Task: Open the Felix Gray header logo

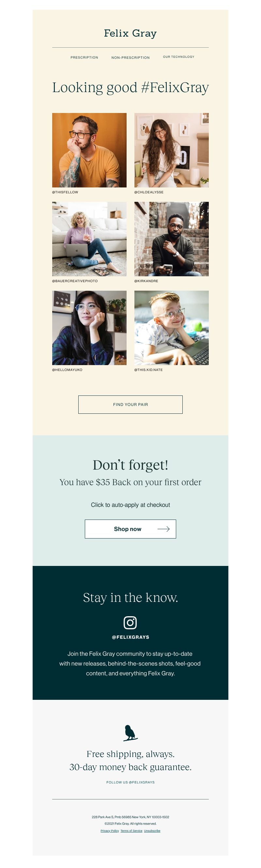Action: click(x=130, y=33)
